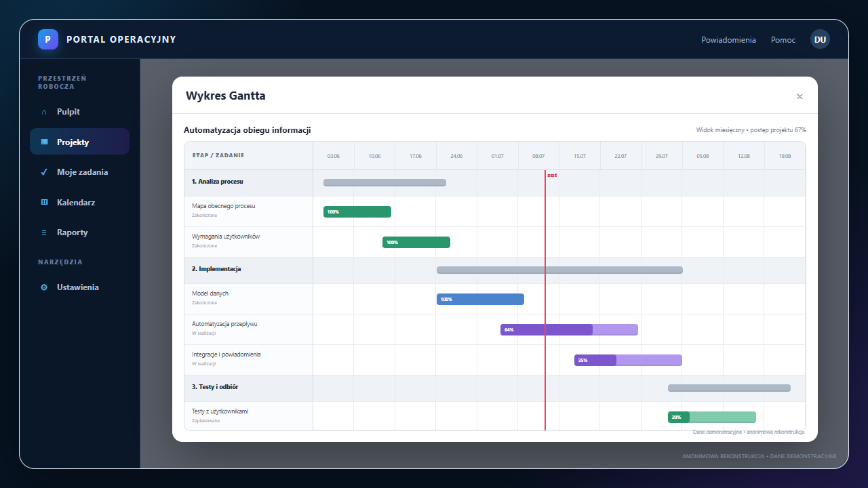Image resolution: width=868 pixels, height=488 pixels.
Task: Click the Raporty list icon
Action: click(x=44, y=232)
